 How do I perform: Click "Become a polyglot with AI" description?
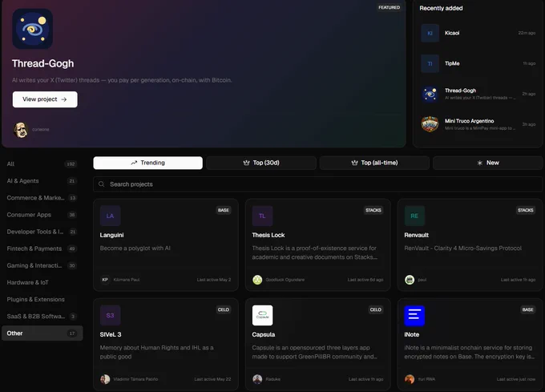pos(135,249)
